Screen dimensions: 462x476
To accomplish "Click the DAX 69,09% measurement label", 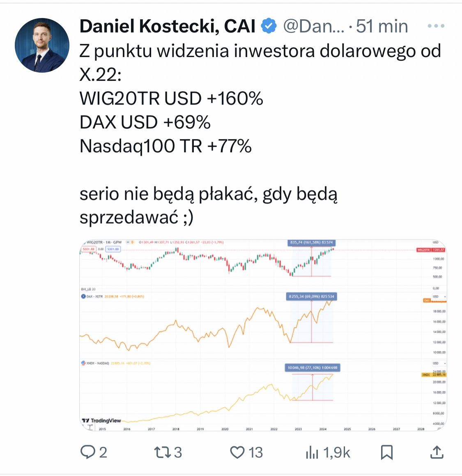I will tap(311, 296).
